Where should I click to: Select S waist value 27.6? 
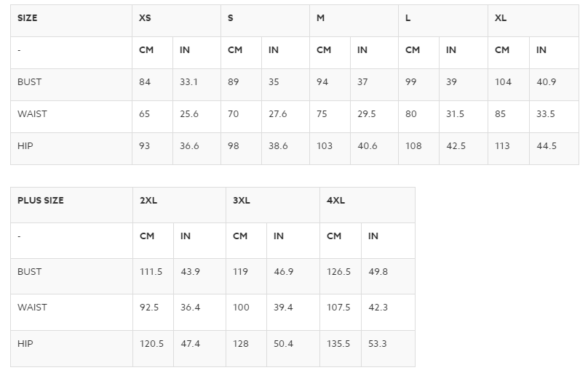coord(277,114)
